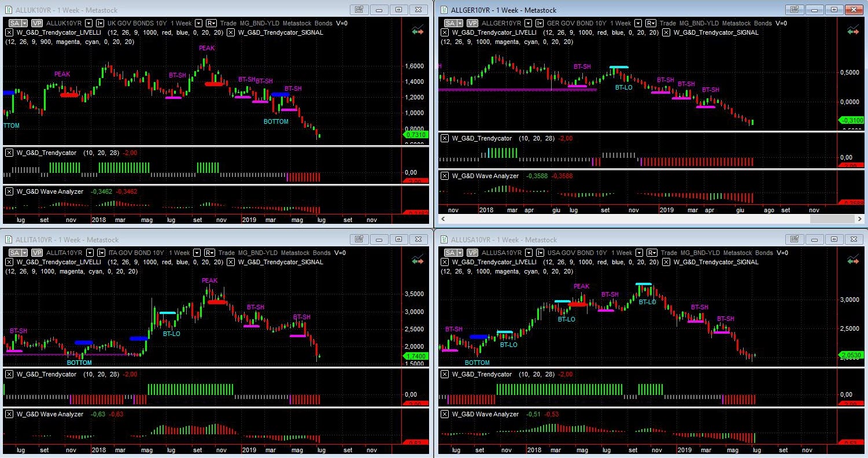Click the trade arrows icon in ALLGER10YR chart

(x=853, y=31)
